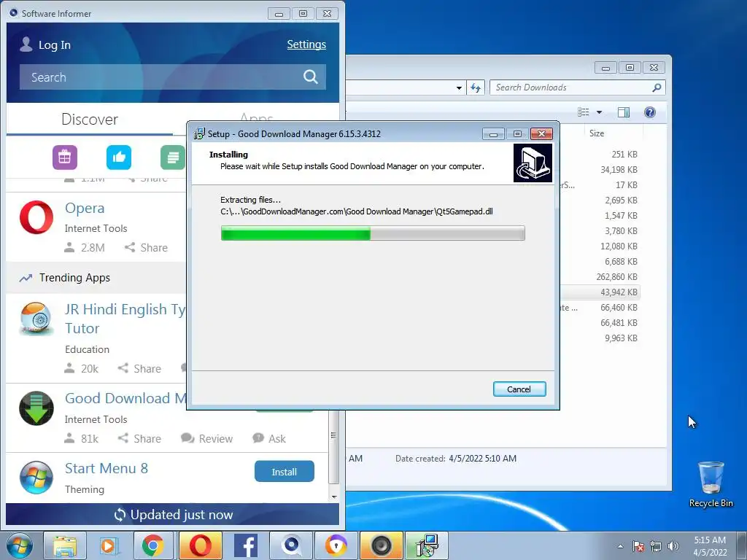Launch Opera from the taskbar

click(200, 545)
